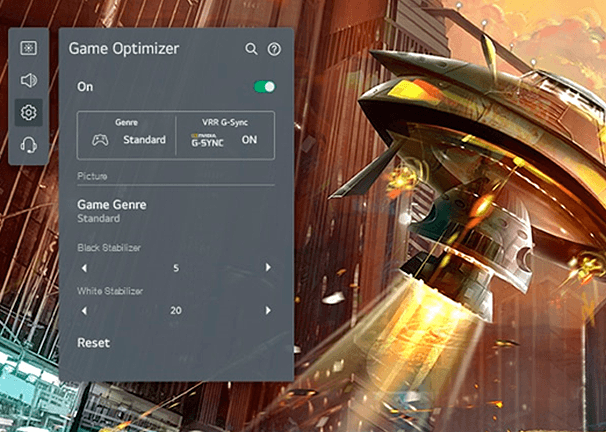Decrease Black Stabilizer with left arrow
606x432 pixels.
pos(84,268)
